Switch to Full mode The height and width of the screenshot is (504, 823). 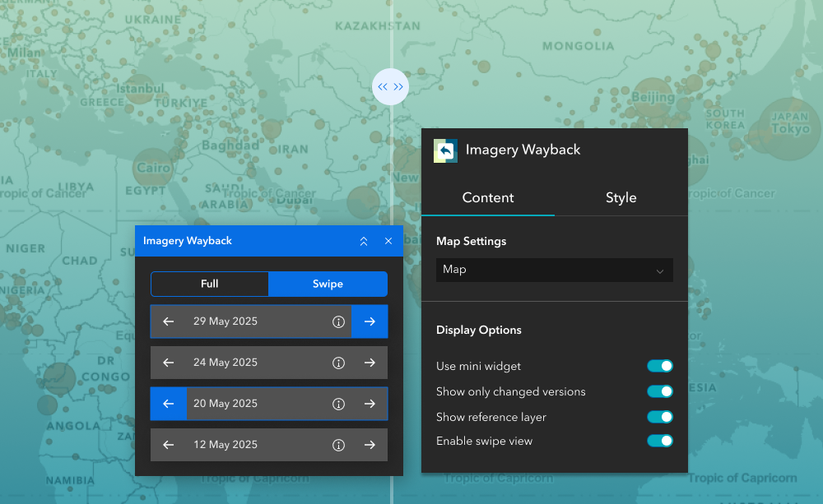coord(210,284)
